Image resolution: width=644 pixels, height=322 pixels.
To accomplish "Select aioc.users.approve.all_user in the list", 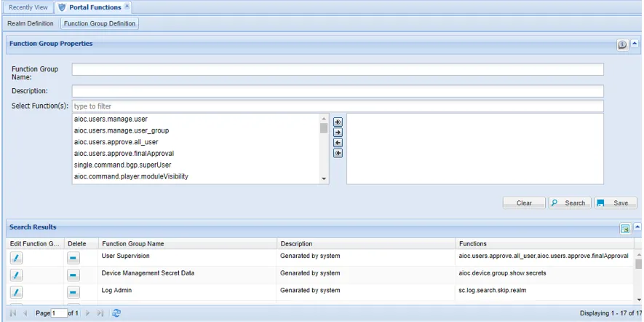I will click(x=196, y=142).
